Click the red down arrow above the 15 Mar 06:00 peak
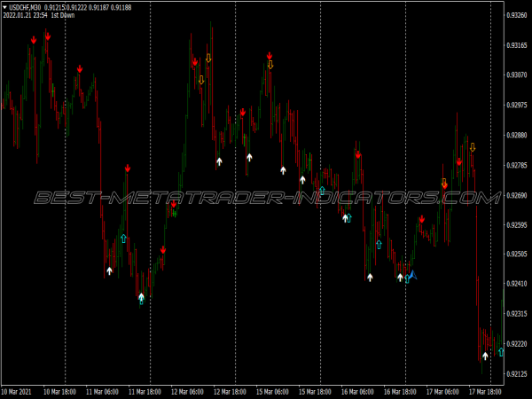 [270, 56]
